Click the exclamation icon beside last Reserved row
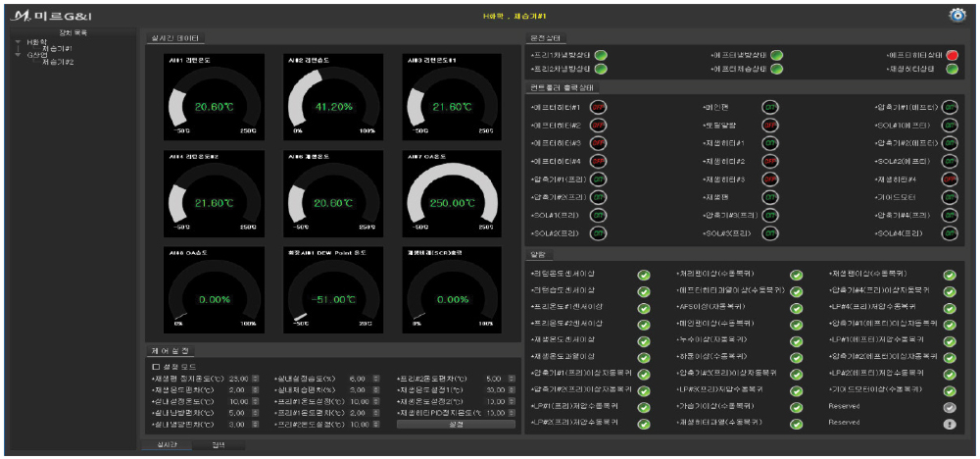 [x=950, y=424]
